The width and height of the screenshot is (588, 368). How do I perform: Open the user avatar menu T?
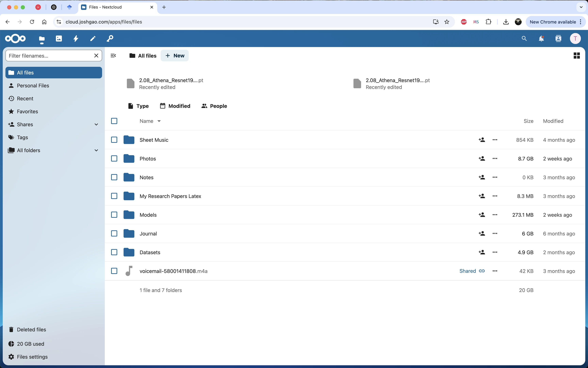pos(575,39)
